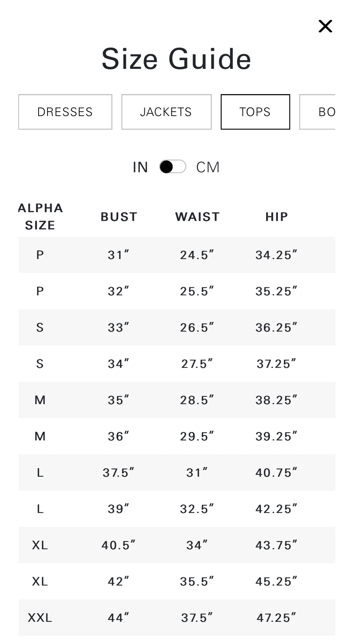The image size is (356, 644).
Task: Click the Hip column header
Action: click(276, 217)
